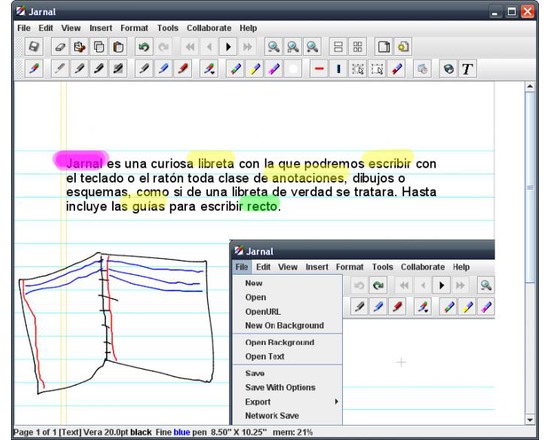Choose the medium pen width
The width and height of the screenshot is (550, 440).
pos(79,69)
